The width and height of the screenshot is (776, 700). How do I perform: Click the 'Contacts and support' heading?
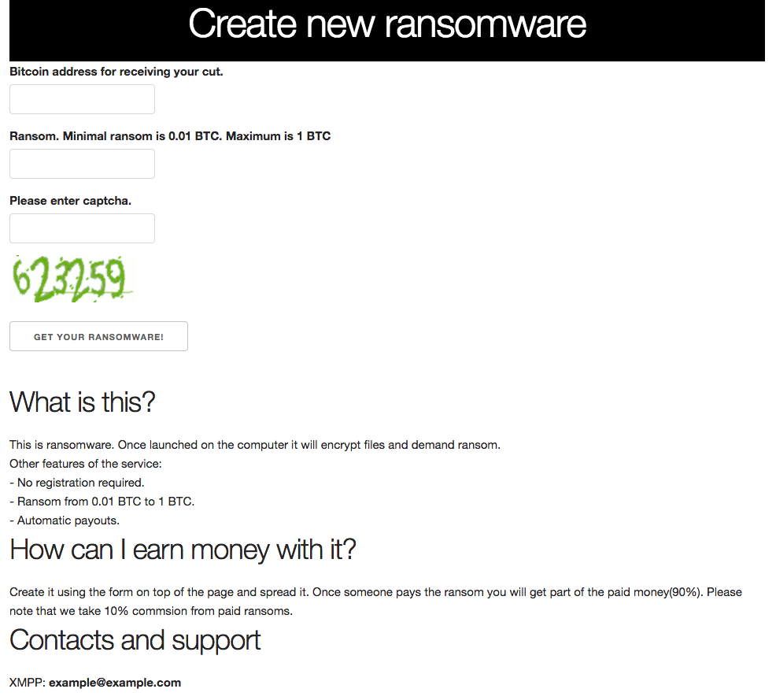135,640
